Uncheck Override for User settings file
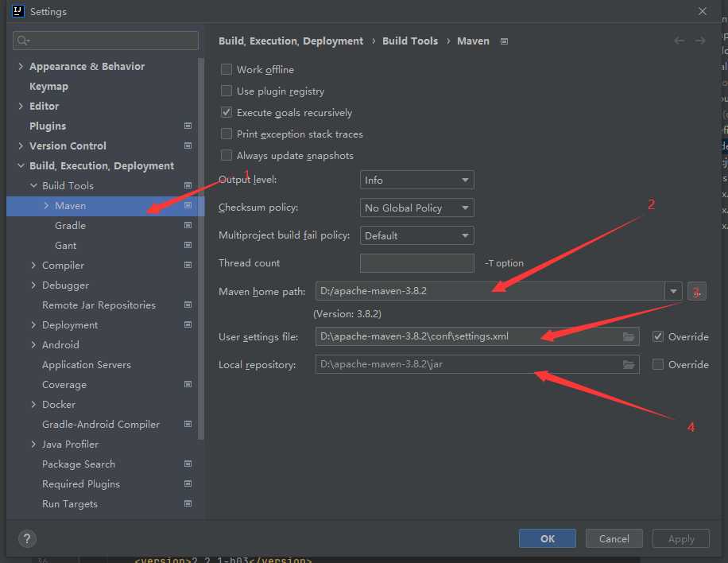The height and width of the screenshot is (563, 728). point(657,337)
